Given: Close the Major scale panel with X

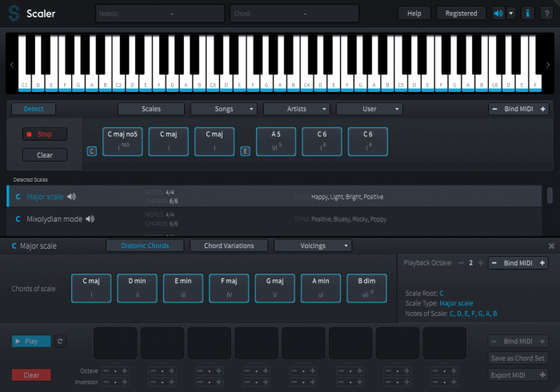Looking at the screenshot, I should click(551, 246).
